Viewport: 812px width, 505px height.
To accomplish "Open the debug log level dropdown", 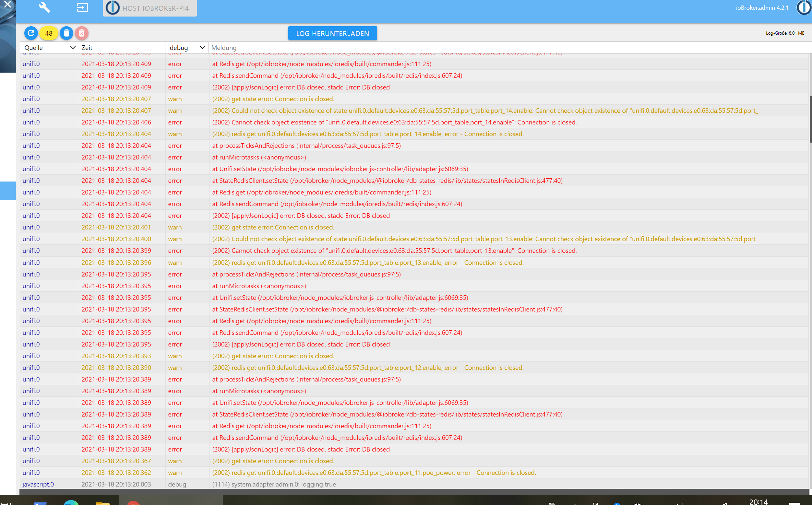I will (187, 47).
